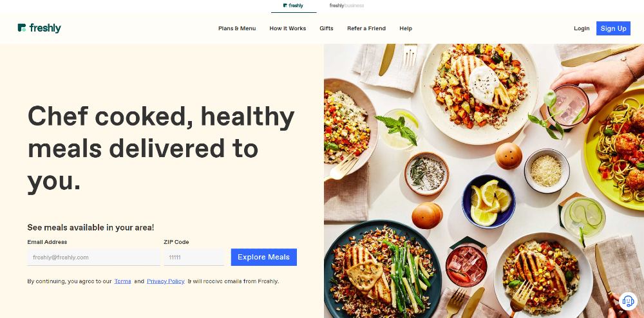The image size is (644, 318).
Task: Open Plans & Menu page
Action: (237, 28)
